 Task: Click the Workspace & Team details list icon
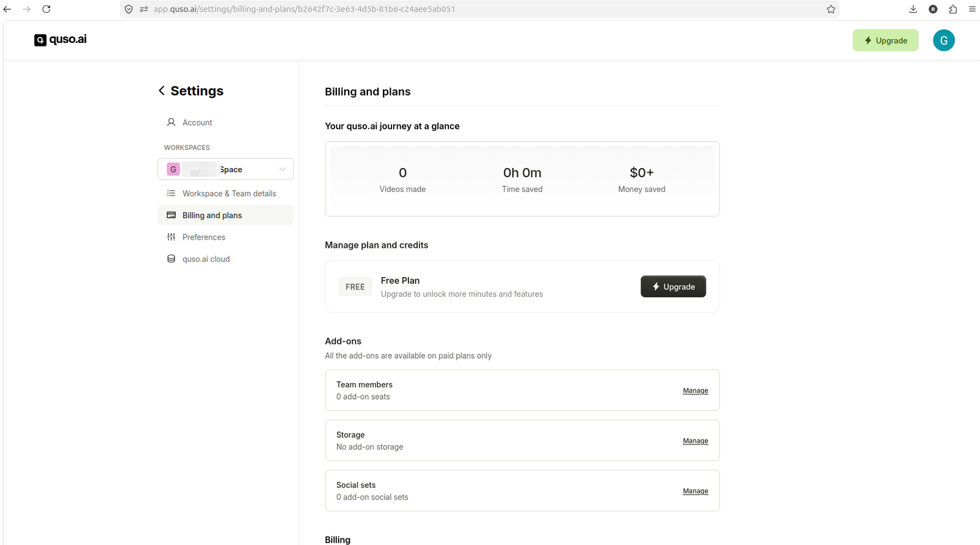click(171, 193)
